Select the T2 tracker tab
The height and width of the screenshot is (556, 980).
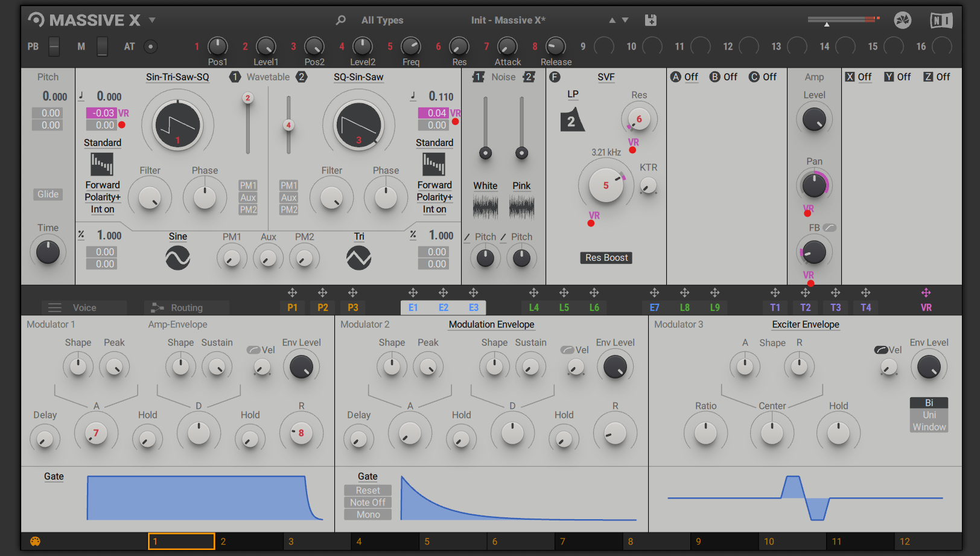806,307
